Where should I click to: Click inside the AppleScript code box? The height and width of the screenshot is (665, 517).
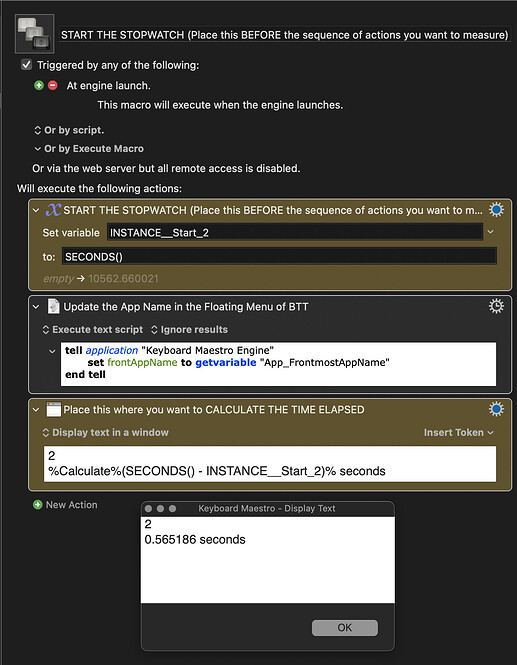click(278, 364)
